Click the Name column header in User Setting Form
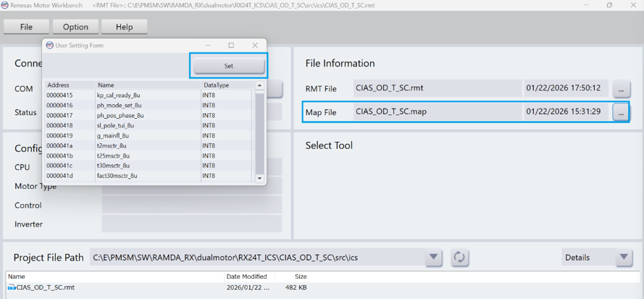644x299 pixels. (x=148, y=85)
